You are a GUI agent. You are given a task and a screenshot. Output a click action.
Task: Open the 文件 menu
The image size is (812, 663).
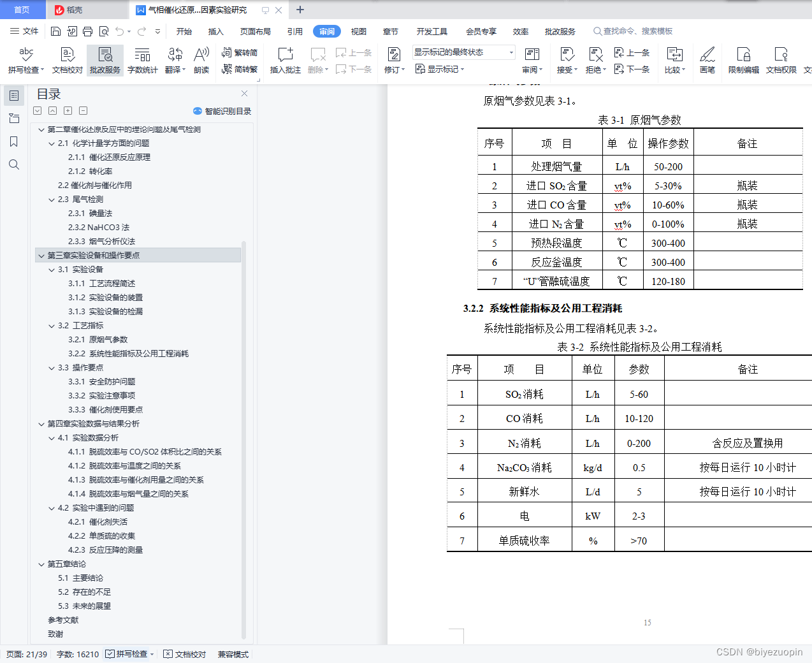[x=24, y=31]
